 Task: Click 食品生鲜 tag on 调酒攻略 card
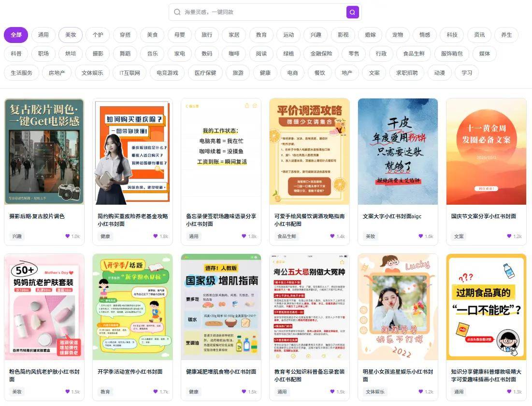(286, 237)
